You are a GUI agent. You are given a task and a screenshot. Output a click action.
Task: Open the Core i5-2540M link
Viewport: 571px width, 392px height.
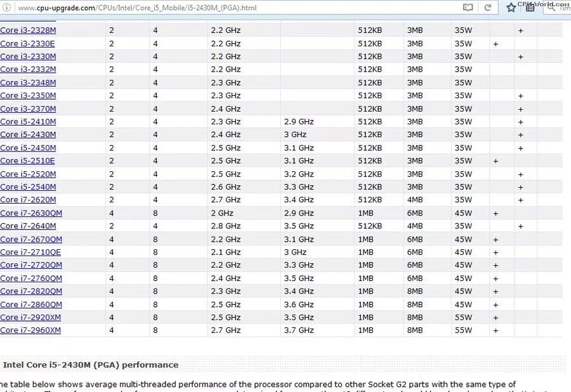28,186
